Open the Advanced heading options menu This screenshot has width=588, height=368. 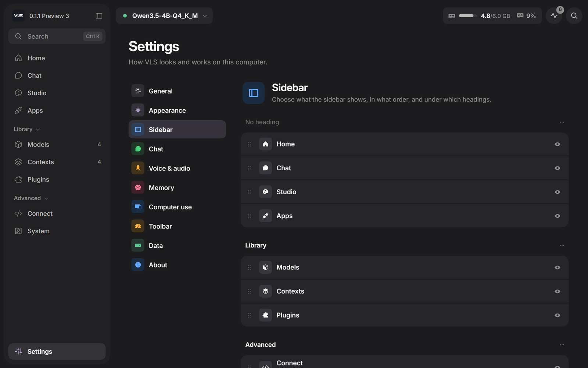click(x=562, y=345)
